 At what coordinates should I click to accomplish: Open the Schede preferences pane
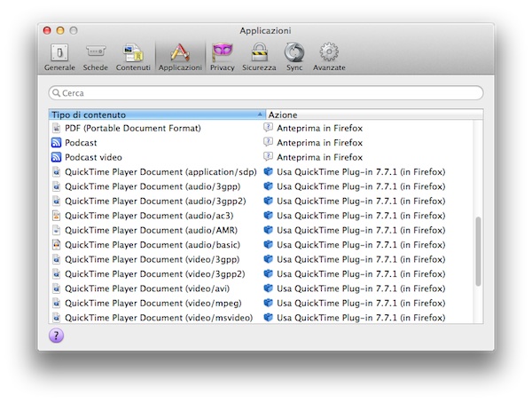[x=96, y=57]
